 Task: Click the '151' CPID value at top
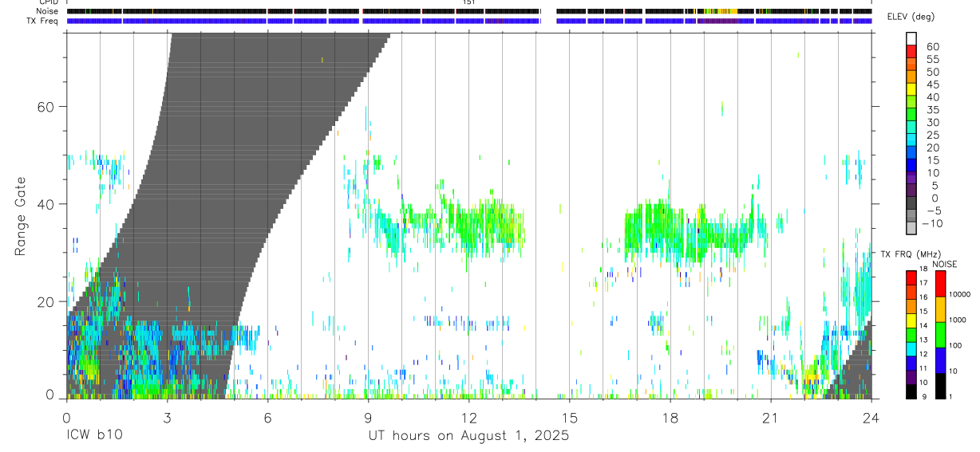pyautogui.click(x=468, y=3)
